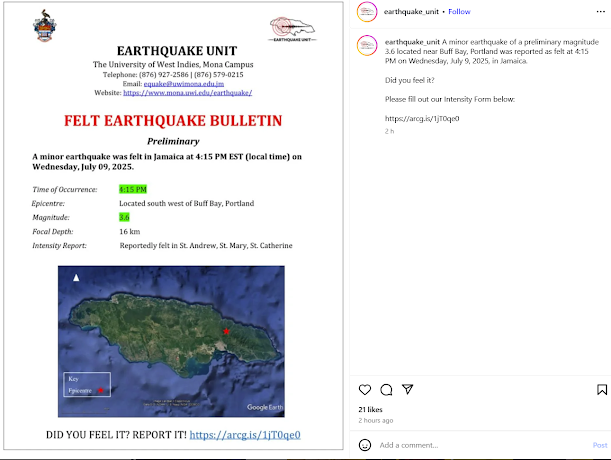Click the telephone numbers line
This screenshot has width=611, height=460.
[173, 74]
